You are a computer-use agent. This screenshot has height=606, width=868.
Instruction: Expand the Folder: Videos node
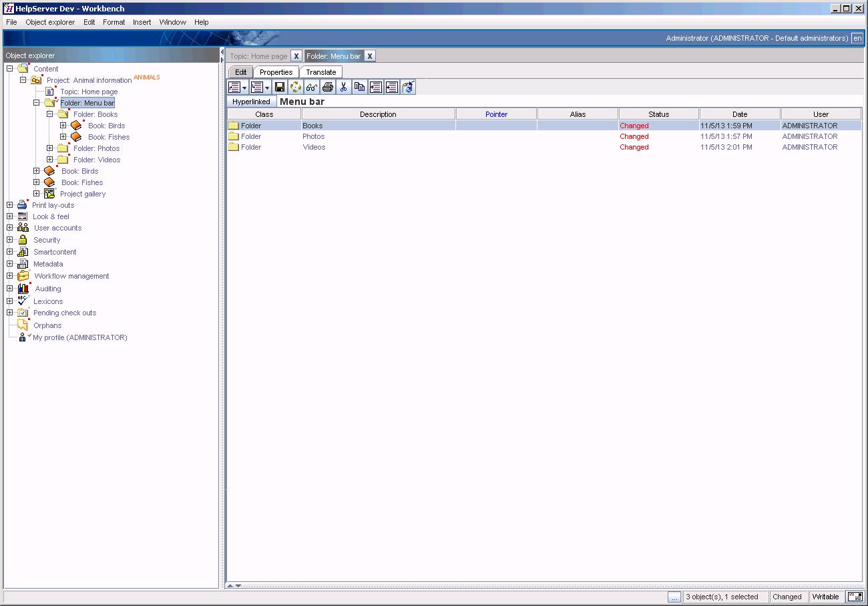tap(50, 160)
